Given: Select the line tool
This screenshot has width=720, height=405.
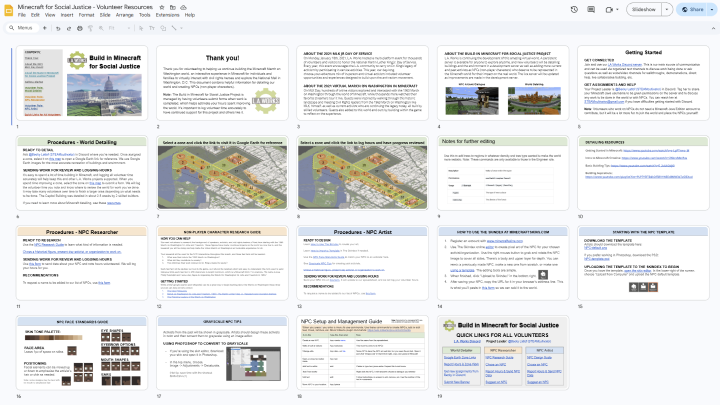Looking at the screenshot, I should (x=174, y=28).
